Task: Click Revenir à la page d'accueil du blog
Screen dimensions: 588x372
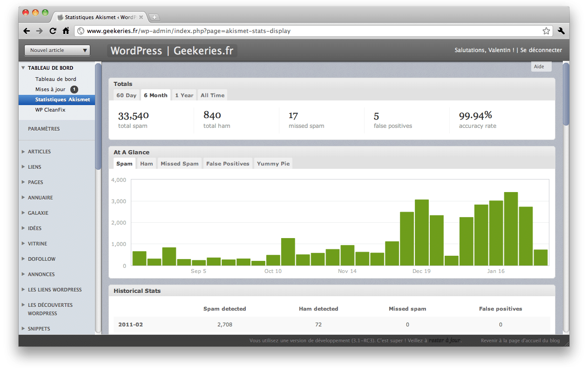Action: point(520,340)
